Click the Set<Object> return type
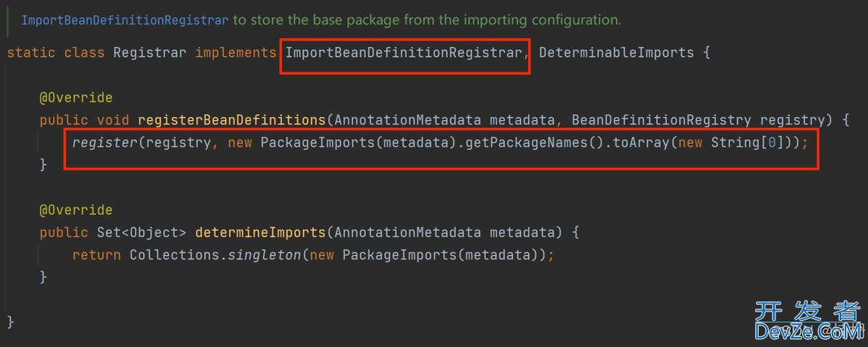 pos(142,233)
